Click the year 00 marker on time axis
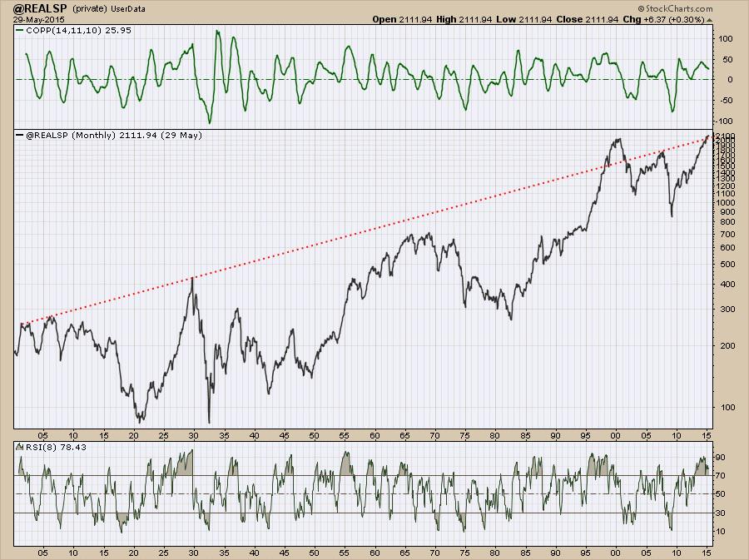This screenshot has width=749, height=560. (615, 434)
